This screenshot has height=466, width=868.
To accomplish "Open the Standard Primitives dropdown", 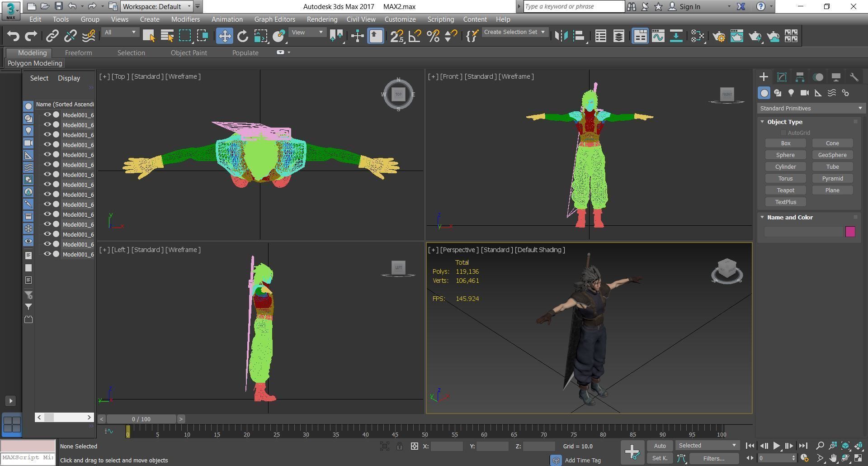I will pos(811,109).
